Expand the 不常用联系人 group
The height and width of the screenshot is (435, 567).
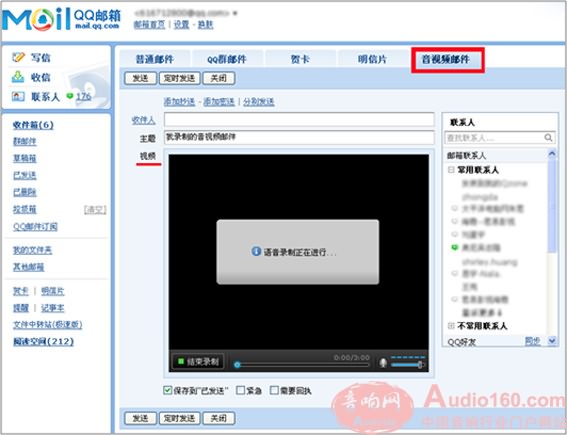coord(451,326)
